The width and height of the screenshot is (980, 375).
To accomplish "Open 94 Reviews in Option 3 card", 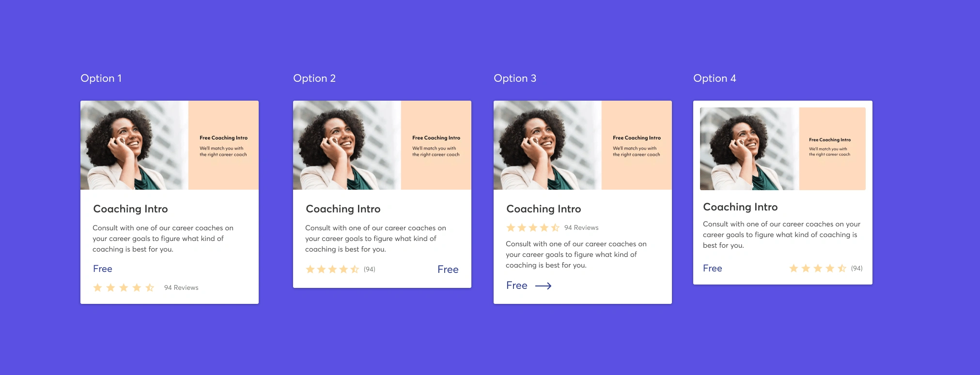I will [x=581, y=227].
